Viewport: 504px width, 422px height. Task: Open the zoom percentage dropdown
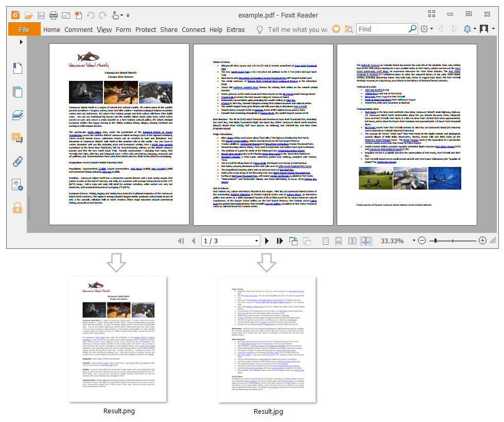point(415,240)
